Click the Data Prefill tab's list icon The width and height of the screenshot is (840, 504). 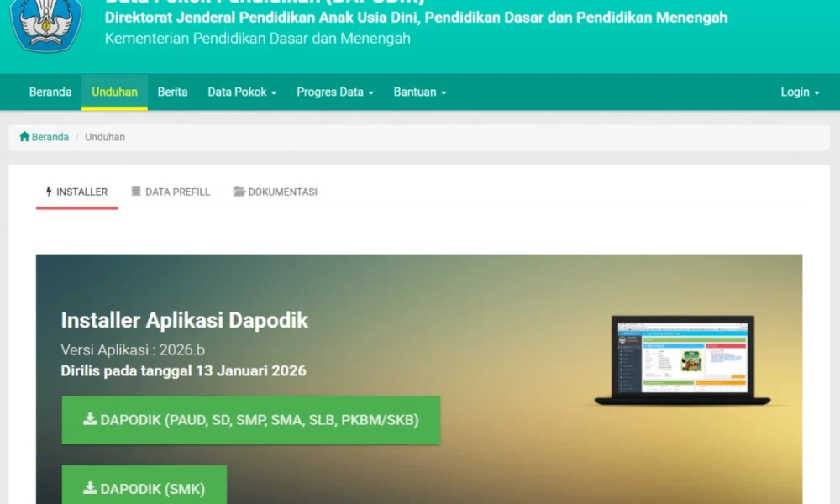[x=136, y=192]
